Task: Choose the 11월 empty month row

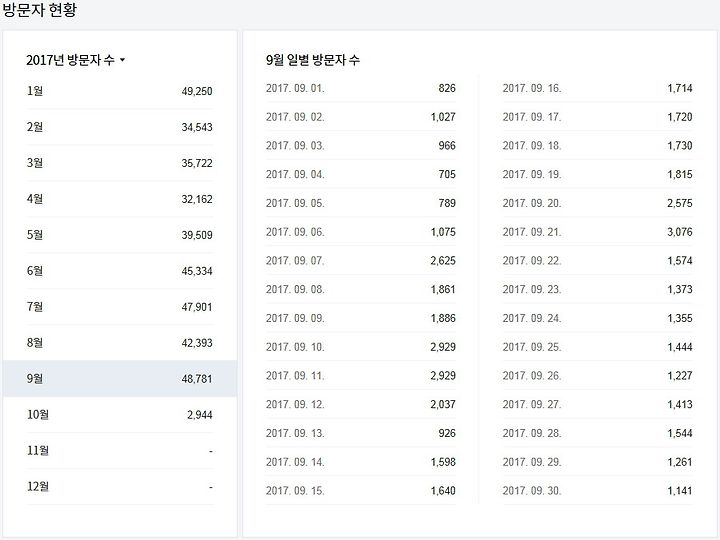Action: pos(119,450)
